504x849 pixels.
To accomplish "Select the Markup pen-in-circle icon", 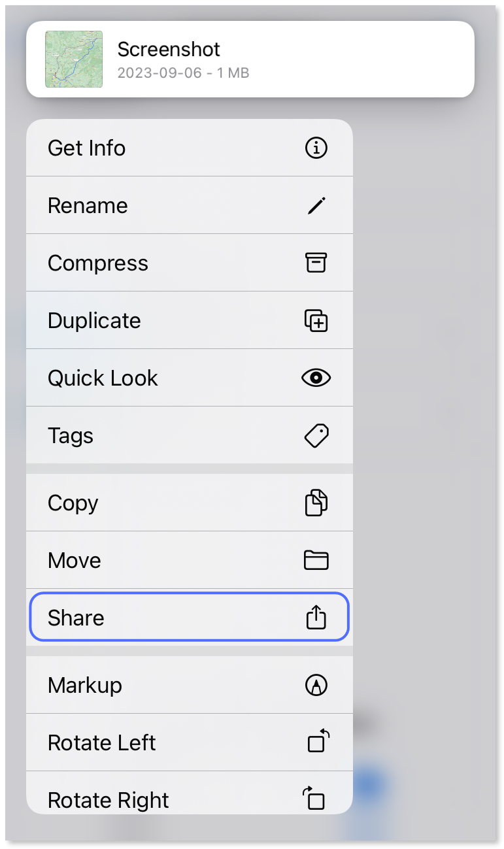I will point(316,685).
